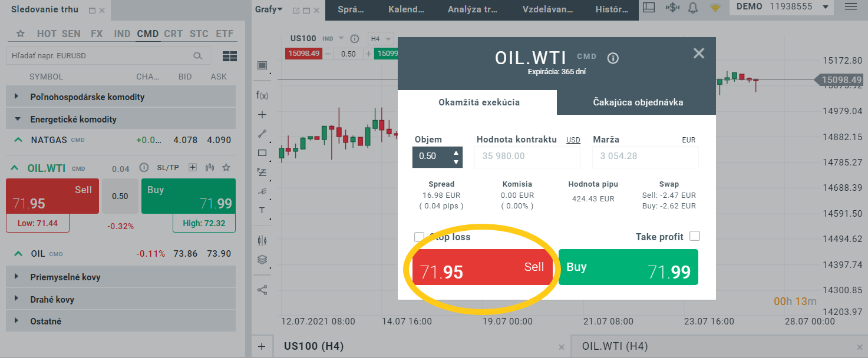The width and height of the screenshot is (868, 358).
Task: Click the notification bell icon
Action: click(693, 8)
